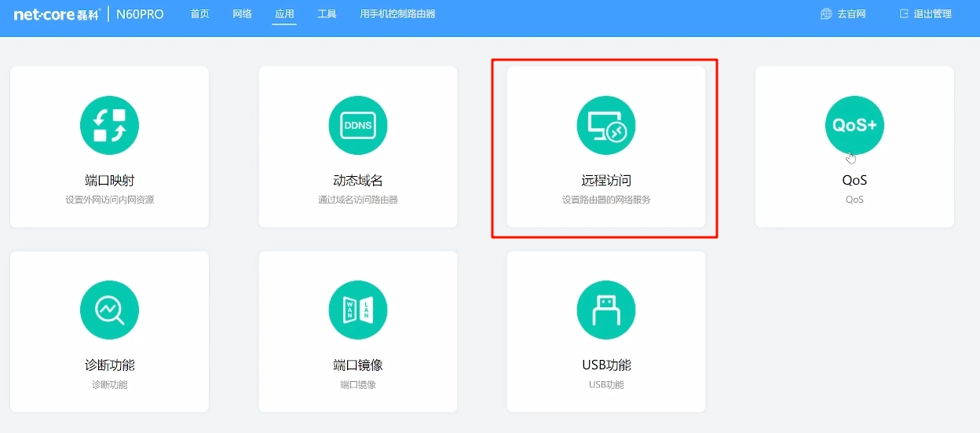Click the logout icon beside 退出管理
980x433 pixels.
tap(904, 14)
